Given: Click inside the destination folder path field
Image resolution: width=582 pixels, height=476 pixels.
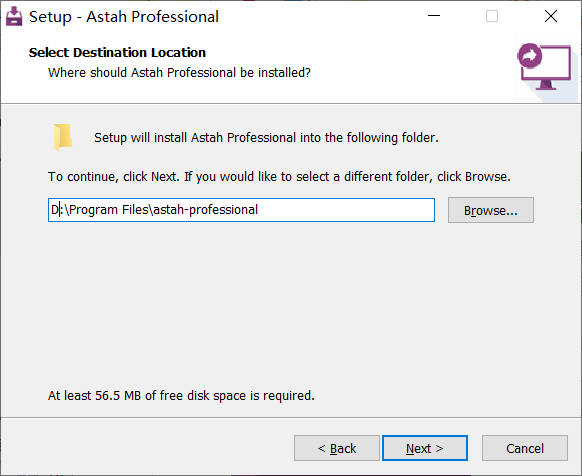Looking at the screenshot, I should (x=241, y=210).
